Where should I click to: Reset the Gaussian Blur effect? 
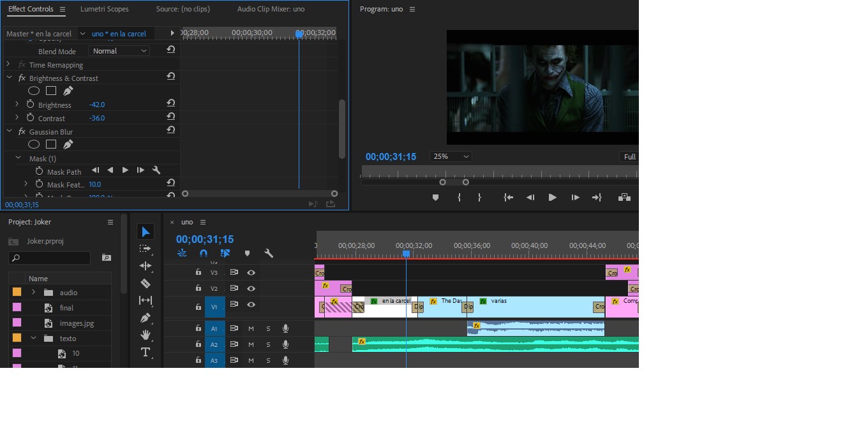coord(171,129)
